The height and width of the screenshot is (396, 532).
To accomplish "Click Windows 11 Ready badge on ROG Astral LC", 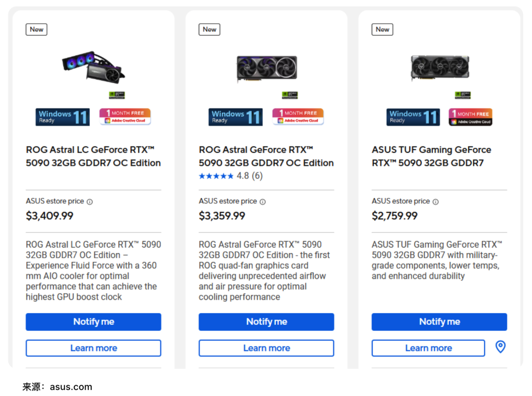I will pos(63,117).
